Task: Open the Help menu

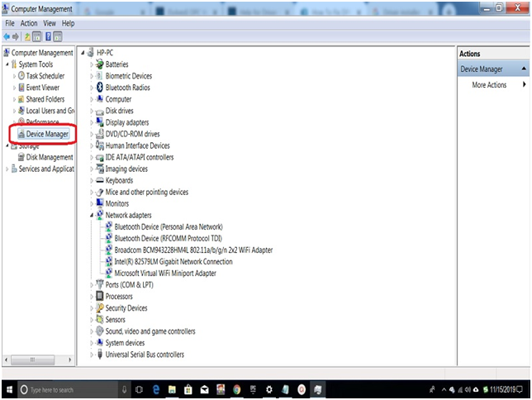Action: (68, 23)
